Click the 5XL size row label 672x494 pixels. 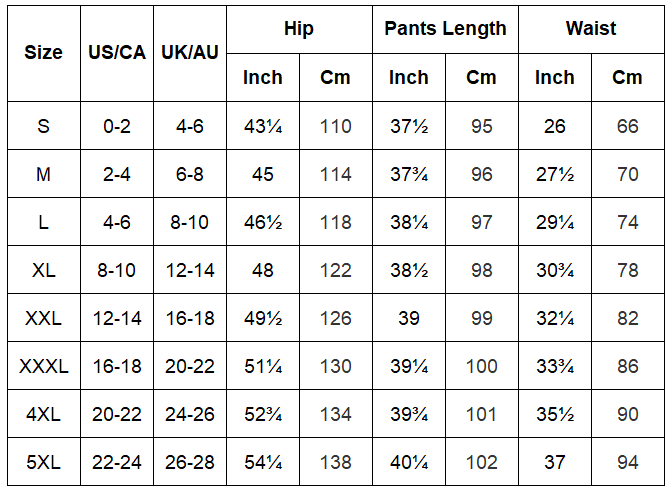point(44,462)
